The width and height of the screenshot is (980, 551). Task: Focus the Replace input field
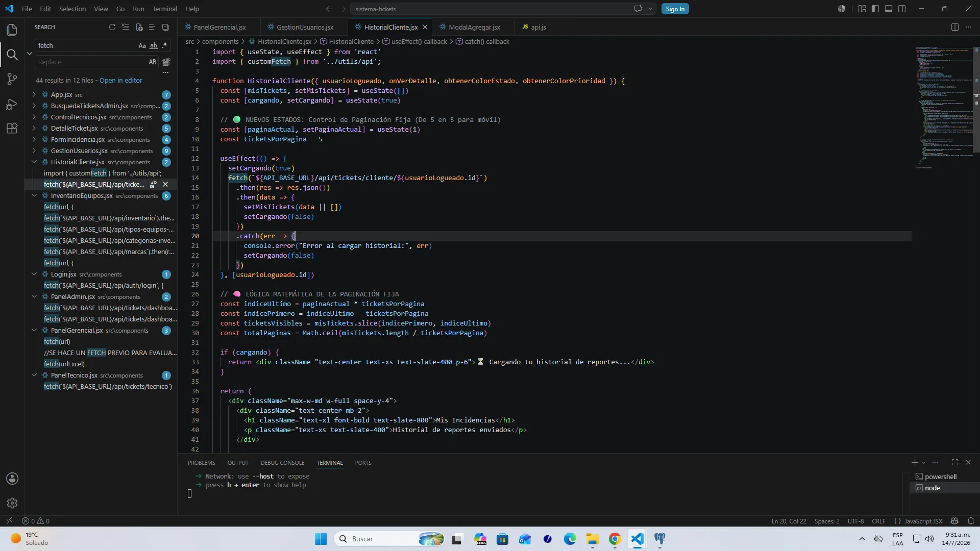coord(90,62)
